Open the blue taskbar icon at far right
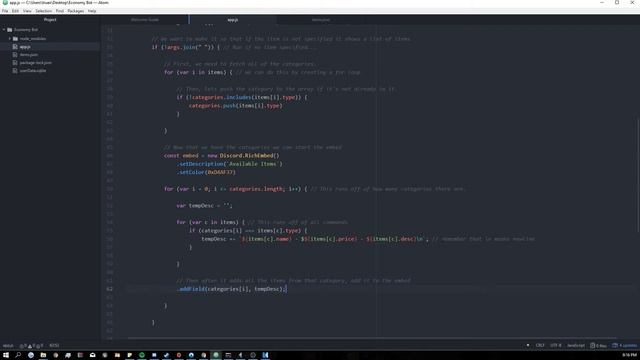This screenshot has width=640, height=360. pyautogui.click(x=265, y=355)
